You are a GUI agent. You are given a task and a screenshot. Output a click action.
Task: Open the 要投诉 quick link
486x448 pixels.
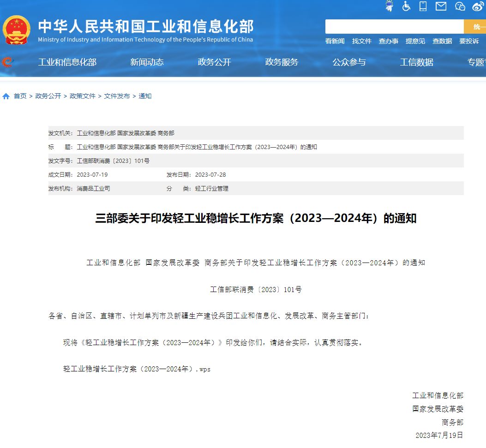[x=469, y=41]
